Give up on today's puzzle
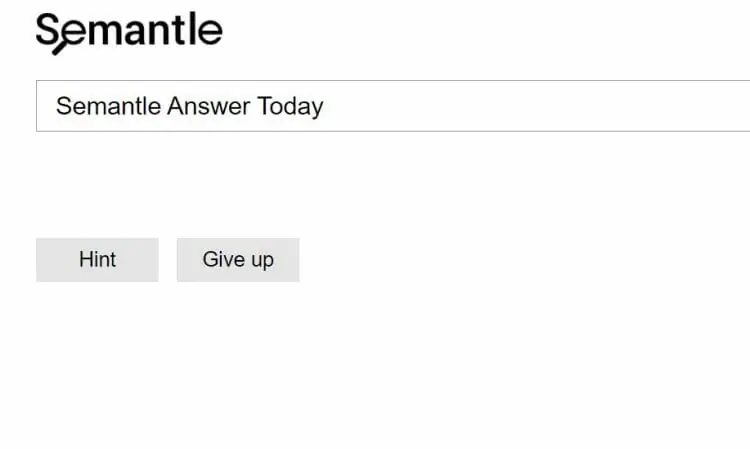 [x=238, y=260]
